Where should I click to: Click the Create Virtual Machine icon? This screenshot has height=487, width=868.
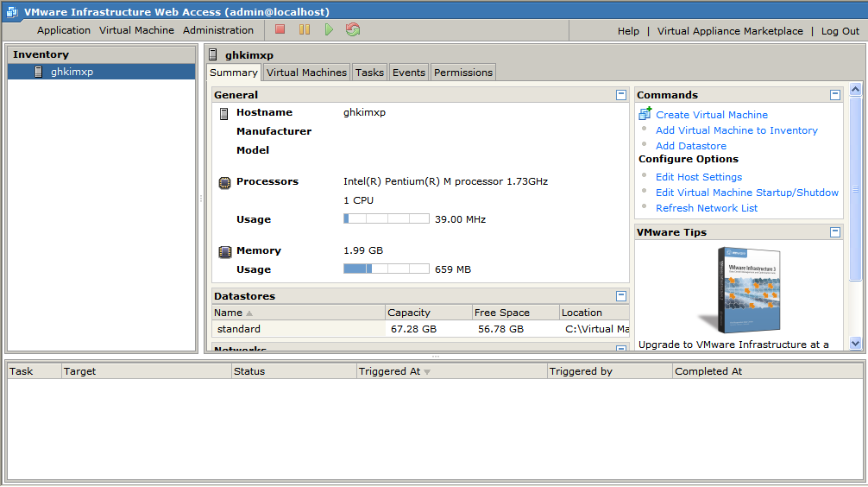tap(645, 114)
